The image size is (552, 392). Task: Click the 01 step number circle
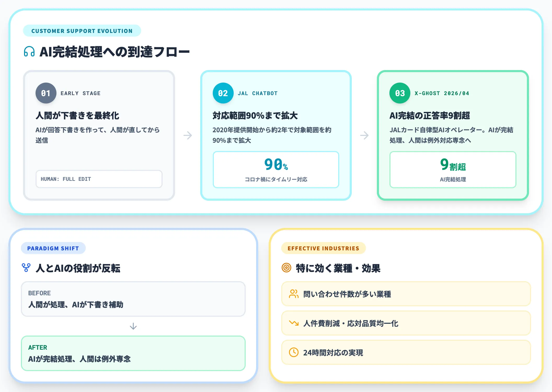click(46, 93)
